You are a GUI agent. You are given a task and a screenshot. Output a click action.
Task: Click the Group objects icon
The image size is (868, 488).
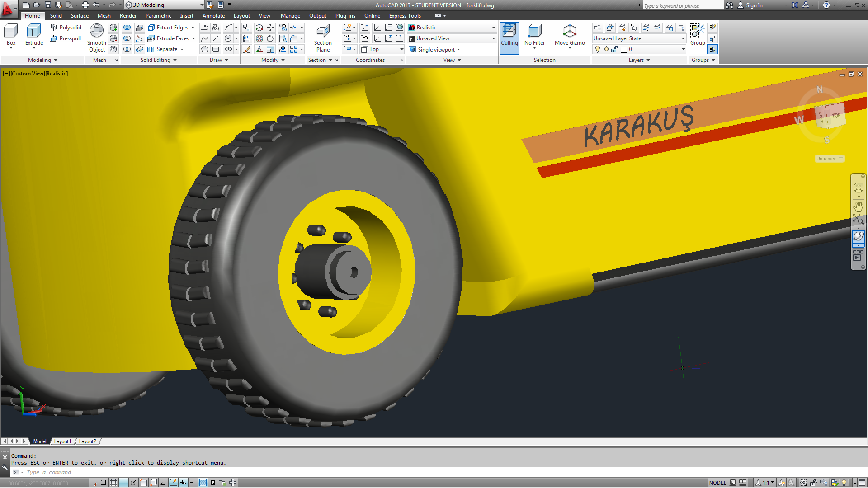coord(697,35)
